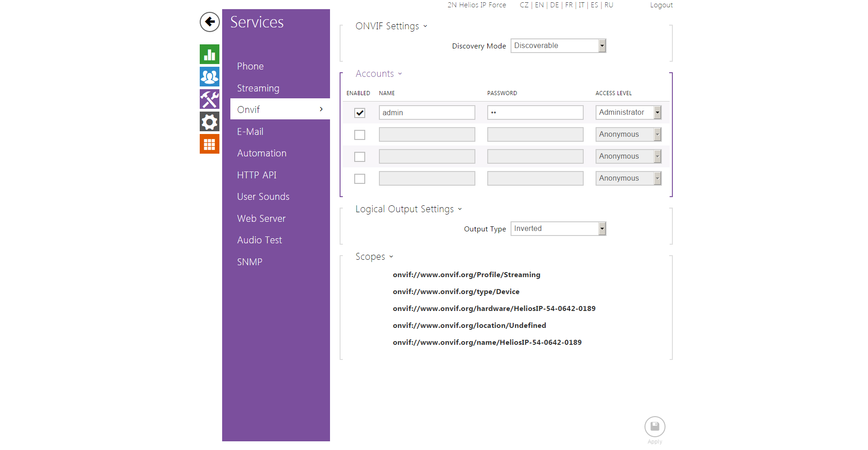Open the green Status chart icon
The height and width of the screenshot is (450, 868).
[209, 54]
